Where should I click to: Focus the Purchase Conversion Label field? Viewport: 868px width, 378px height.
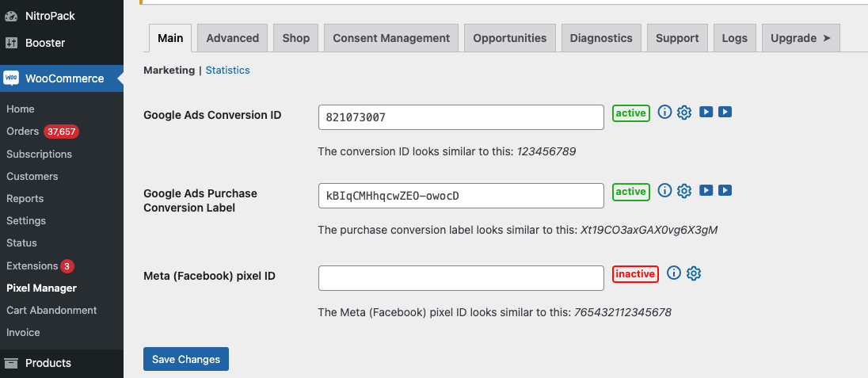coord(461,196)
